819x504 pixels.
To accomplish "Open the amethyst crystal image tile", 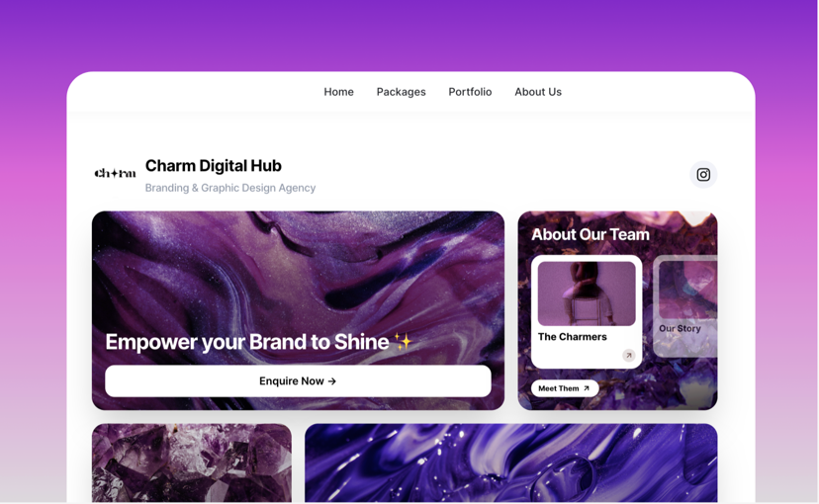I will point(192,462).
